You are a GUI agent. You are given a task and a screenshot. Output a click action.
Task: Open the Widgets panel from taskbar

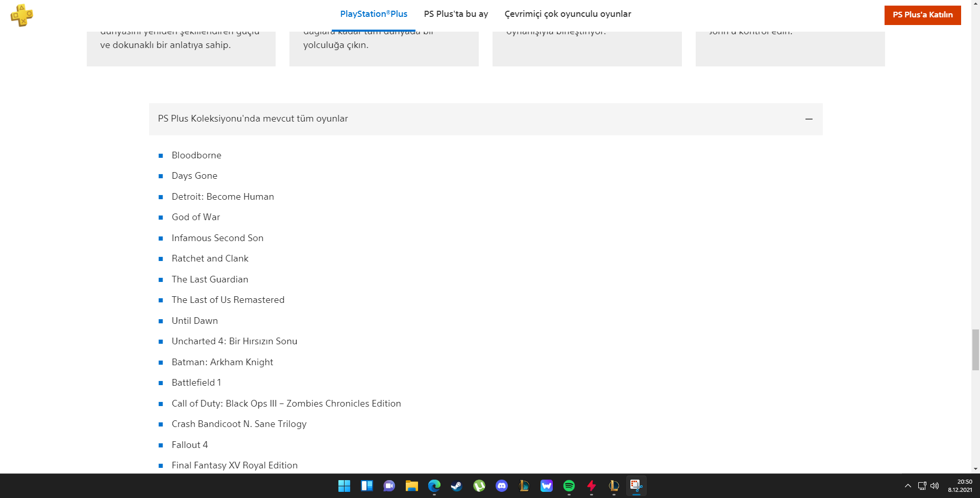click(366, 486)
